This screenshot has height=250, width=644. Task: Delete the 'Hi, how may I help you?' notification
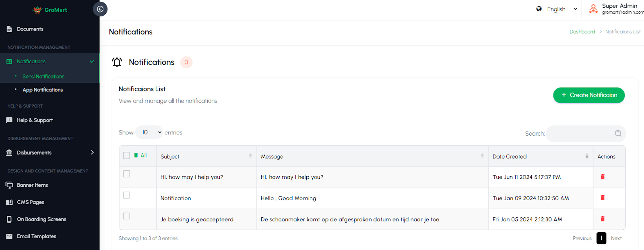point(603,177)
